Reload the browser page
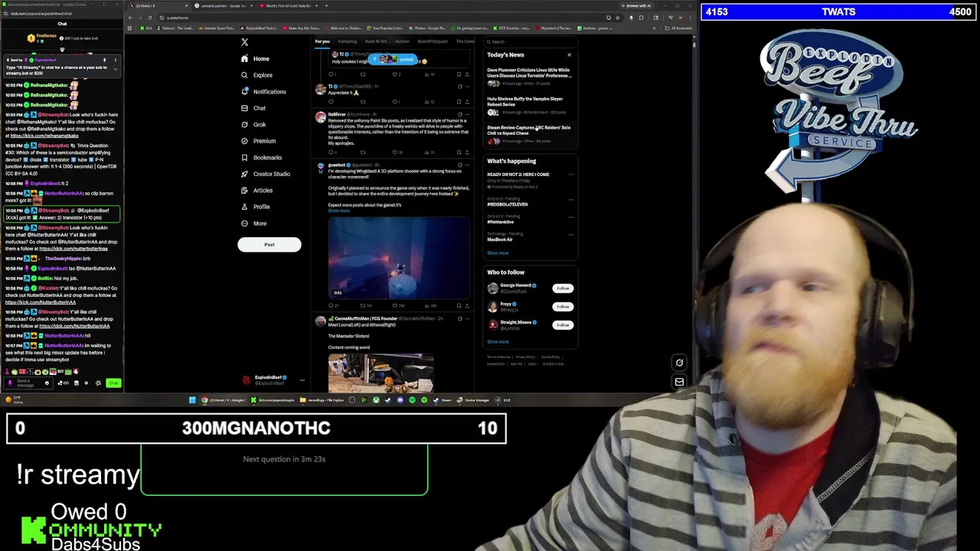 (x=149, y=18)
